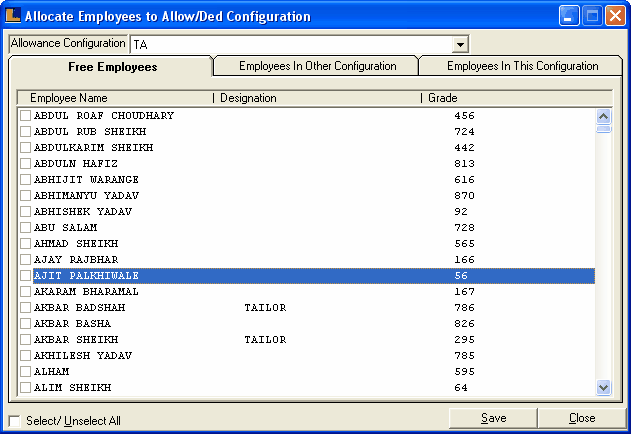Screen dimensions: 631x434
Task: Check the AKBAR BADSHAH checkbox
Action: coord(25,308)
